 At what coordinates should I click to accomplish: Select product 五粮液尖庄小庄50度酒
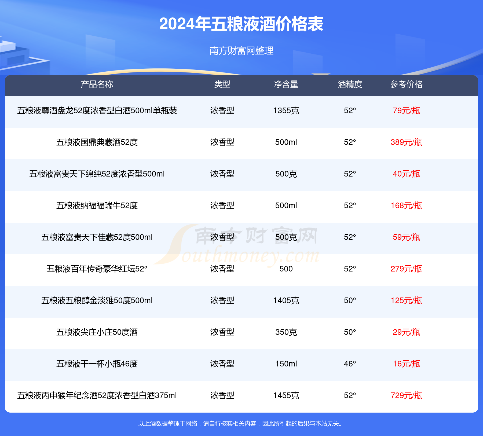(97, 332)
